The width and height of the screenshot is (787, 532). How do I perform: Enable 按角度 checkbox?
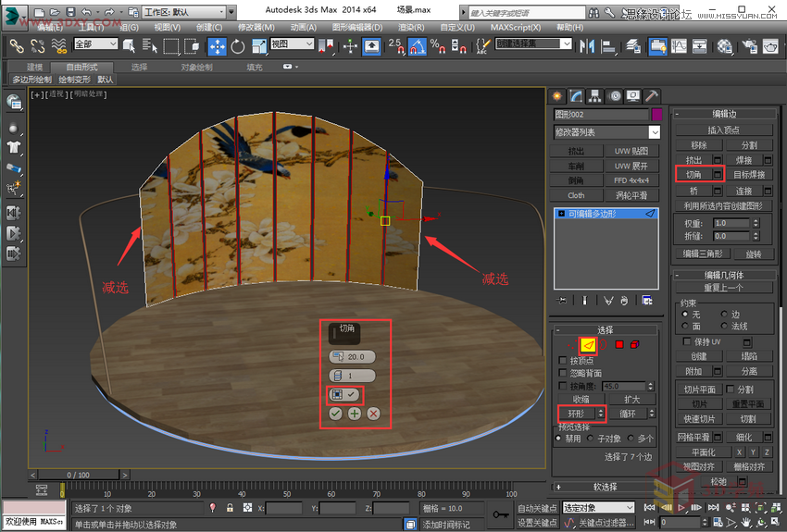point(563,386)
